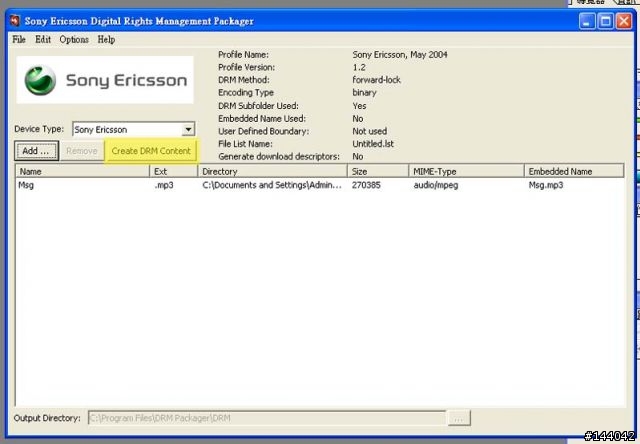
Task: Click the 270385 size value
Action: pos(366,185)
